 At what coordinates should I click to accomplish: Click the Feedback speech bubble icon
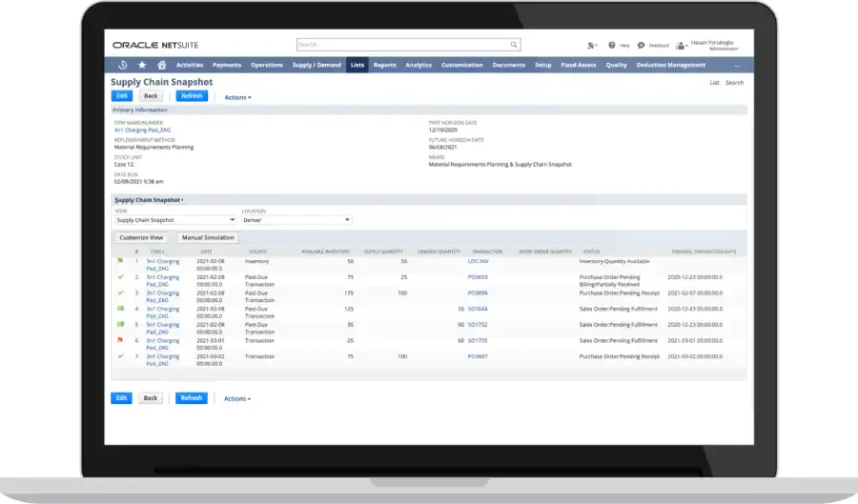tap(641, 45)
